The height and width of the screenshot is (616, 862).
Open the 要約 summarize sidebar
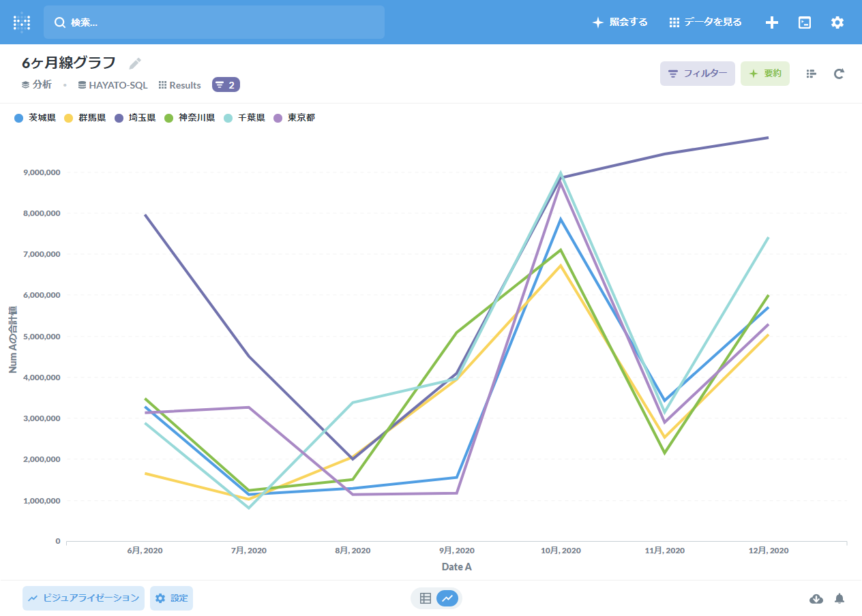(764, 73)
